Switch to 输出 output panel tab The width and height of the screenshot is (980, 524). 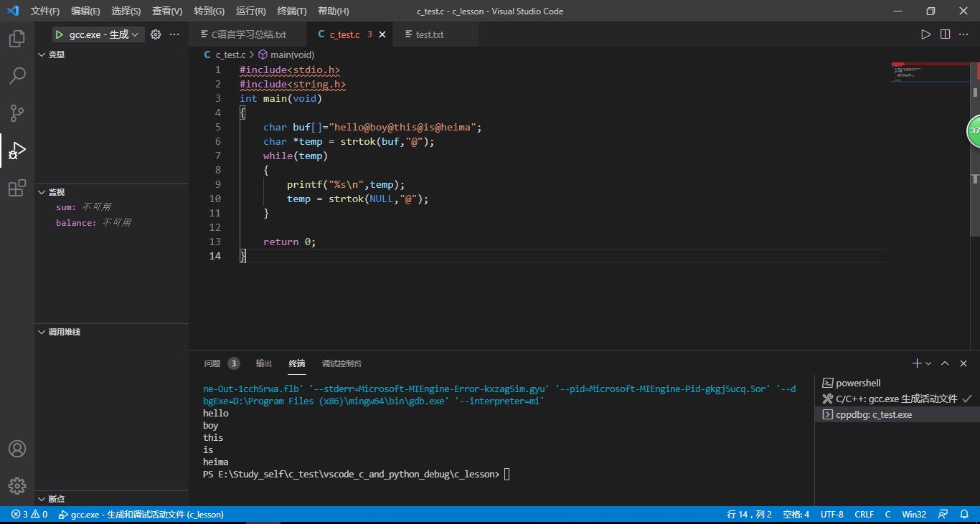tap(264, 363)
